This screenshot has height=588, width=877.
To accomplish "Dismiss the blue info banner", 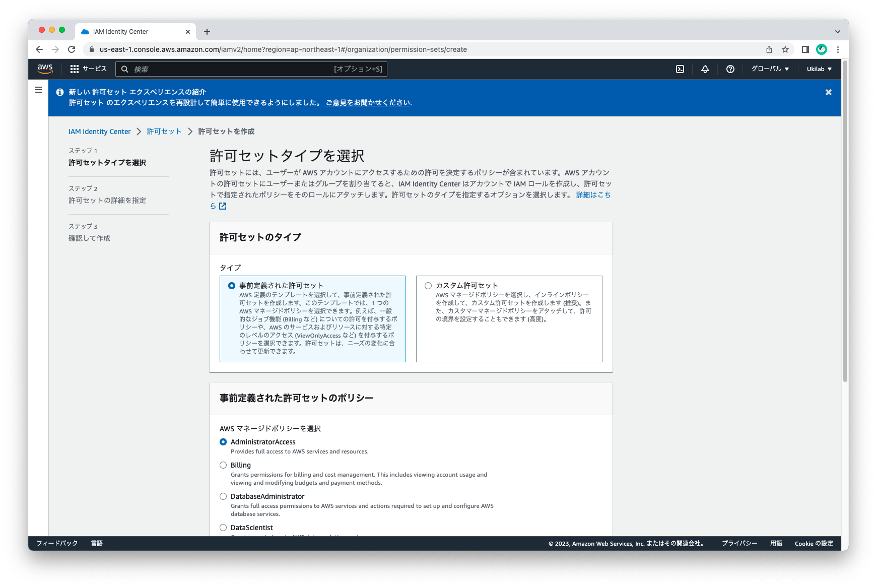I will click(x=829, y=92).
